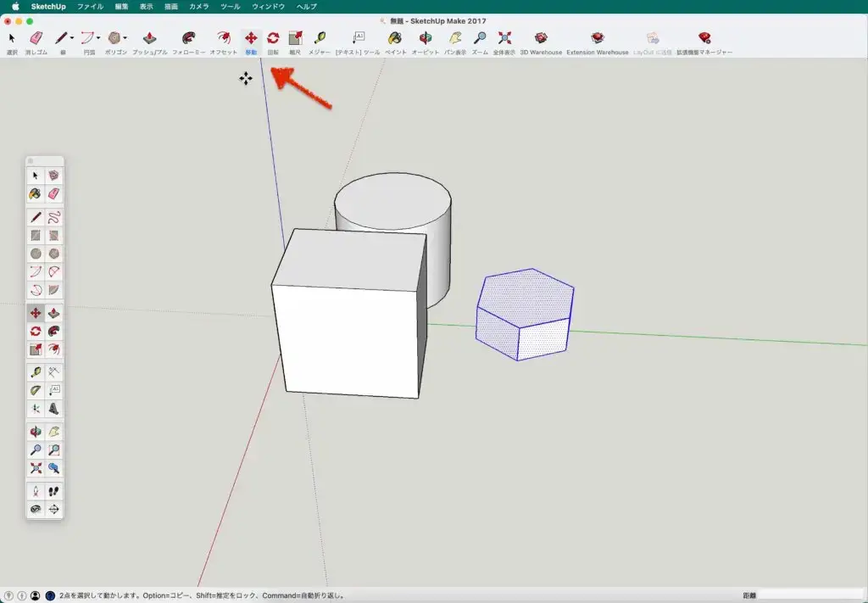Click the 距離 measurements input box
The height and width of the screenshot is (603, 868).
pos(811,596)
